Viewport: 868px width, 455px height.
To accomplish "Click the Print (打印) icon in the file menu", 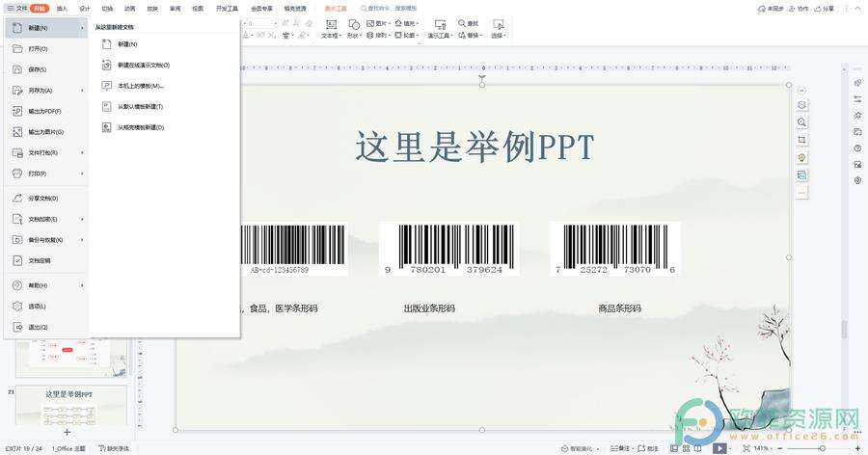I will tap(17, 174).
